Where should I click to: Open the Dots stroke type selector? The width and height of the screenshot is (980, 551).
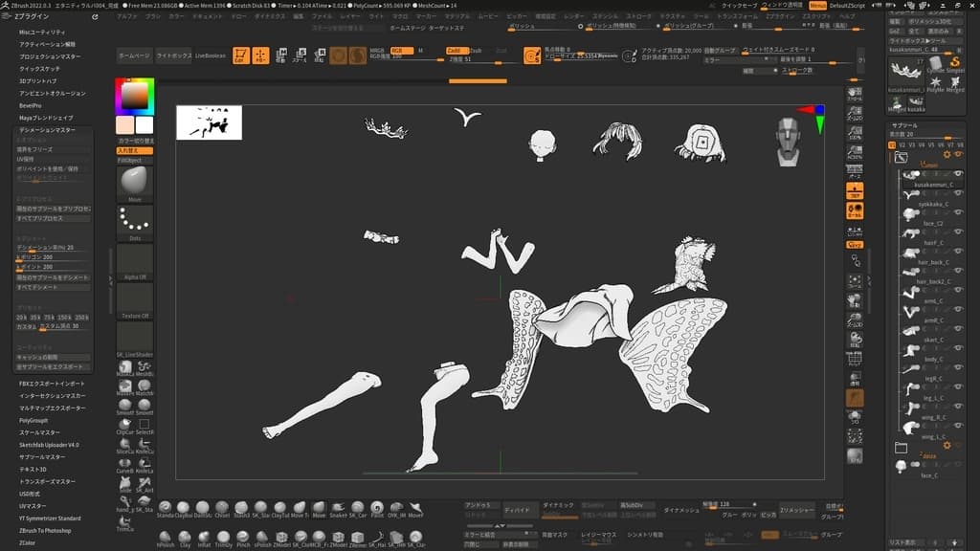pyautogui.click(x=134, y=221)
